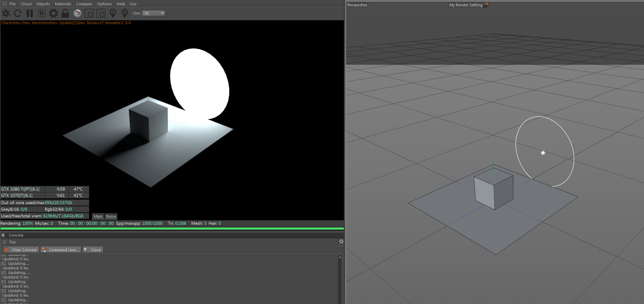
Task: Pause the Live Viewer render
Action: [30, 13]
